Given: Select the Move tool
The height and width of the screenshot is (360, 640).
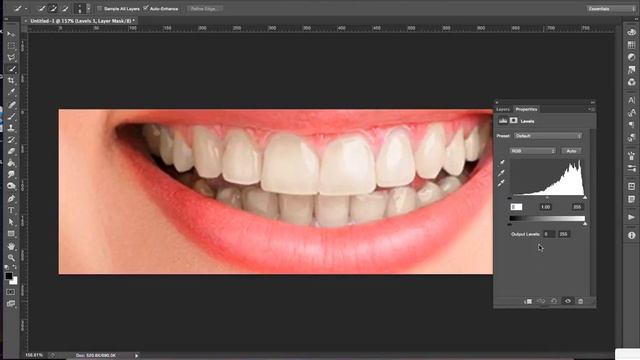Looking at the screenshot, I should coord(11,34).
